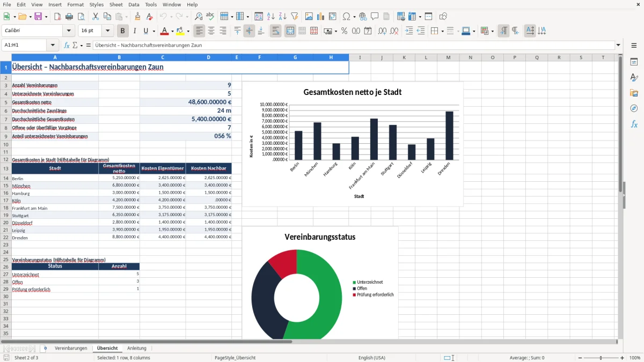Viewport: 644px width, 362px height.
Task: Open the Sheet menu
Action: tap(116, 4)
